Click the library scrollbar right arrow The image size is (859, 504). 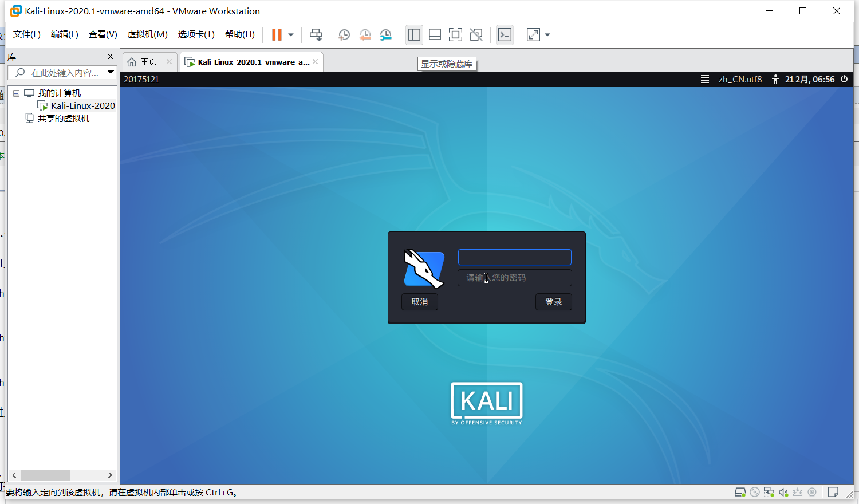[x=110, y=475]
